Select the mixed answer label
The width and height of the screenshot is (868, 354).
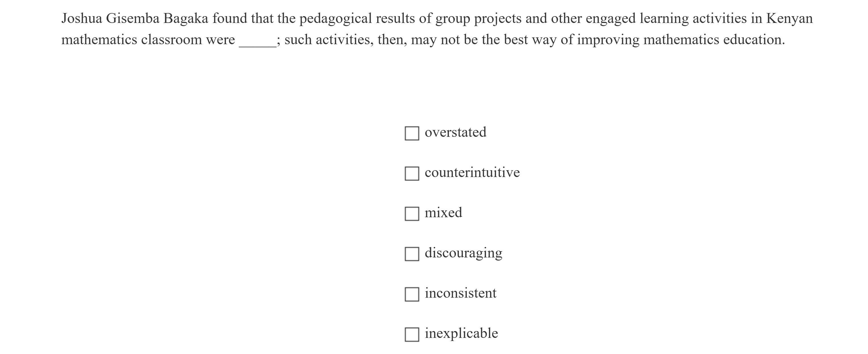[x=443, y=212]
